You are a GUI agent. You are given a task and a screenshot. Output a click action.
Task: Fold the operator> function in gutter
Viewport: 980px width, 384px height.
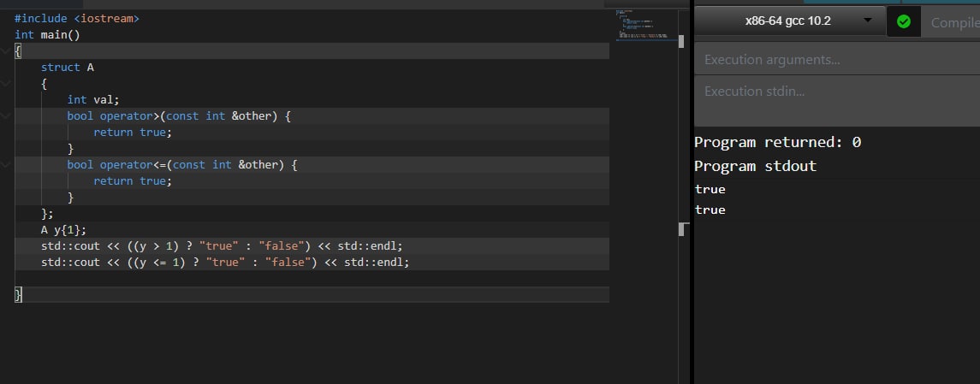6,115
